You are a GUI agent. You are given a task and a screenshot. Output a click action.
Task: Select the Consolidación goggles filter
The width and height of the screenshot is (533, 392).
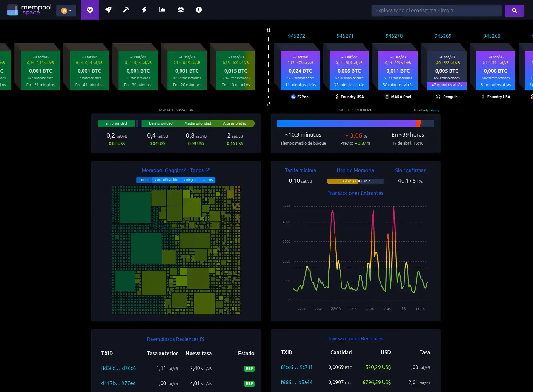pyautogui.click(x=166, y=180)
